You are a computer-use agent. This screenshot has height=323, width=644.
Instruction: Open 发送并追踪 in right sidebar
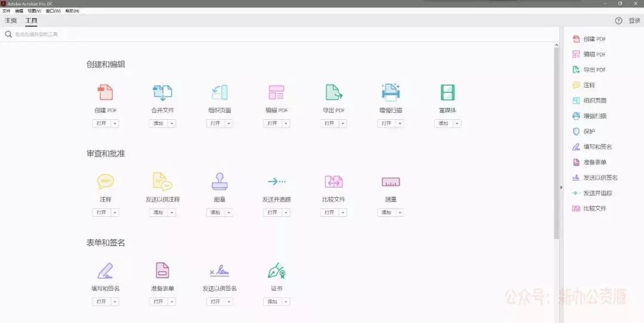point(592,193)
